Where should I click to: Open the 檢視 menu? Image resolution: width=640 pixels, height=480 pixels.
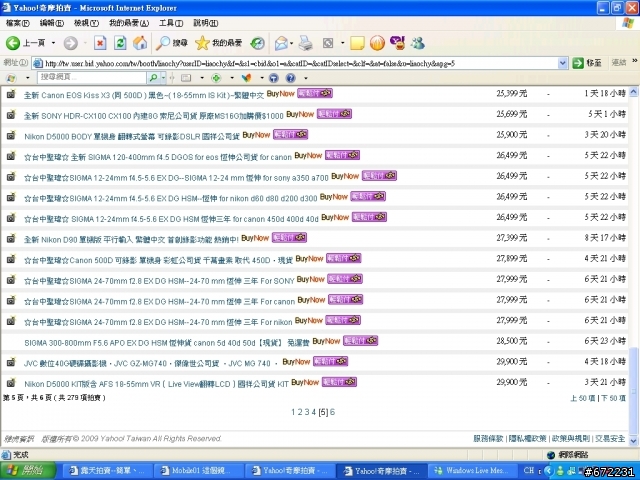(x=86, y=23)
